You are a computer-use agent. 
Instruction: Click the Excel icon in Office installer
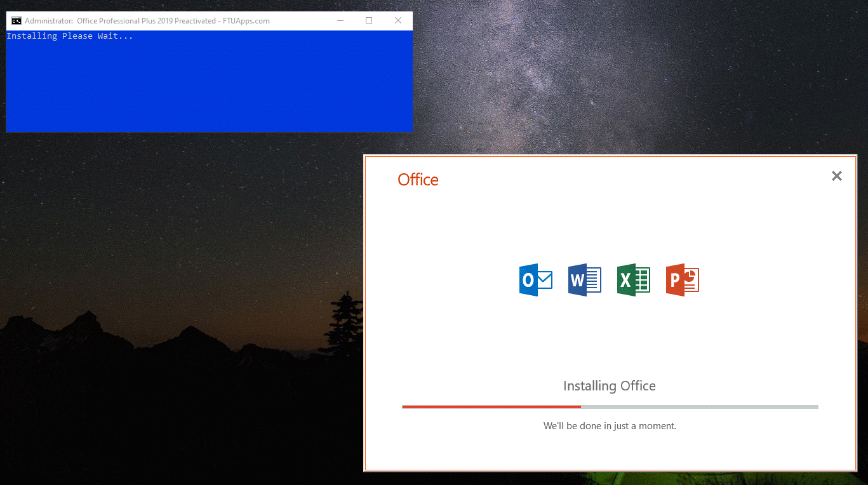(634, 280)
